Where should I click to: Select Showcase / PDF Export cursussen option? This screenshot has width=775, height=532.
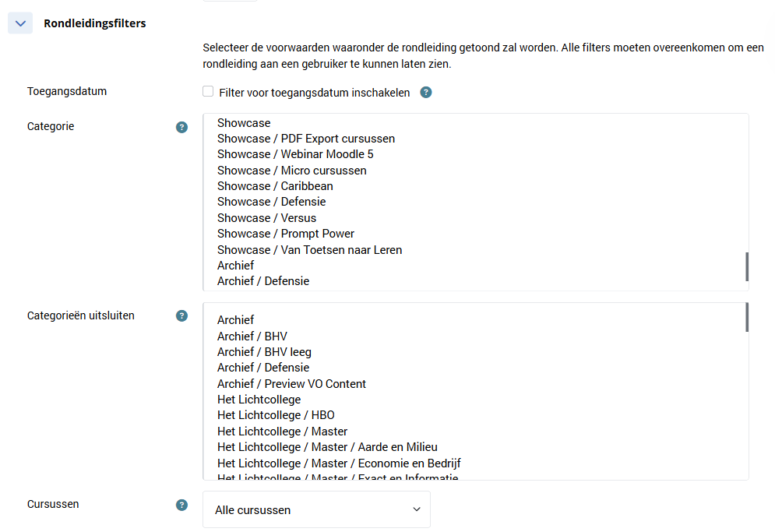306,139
